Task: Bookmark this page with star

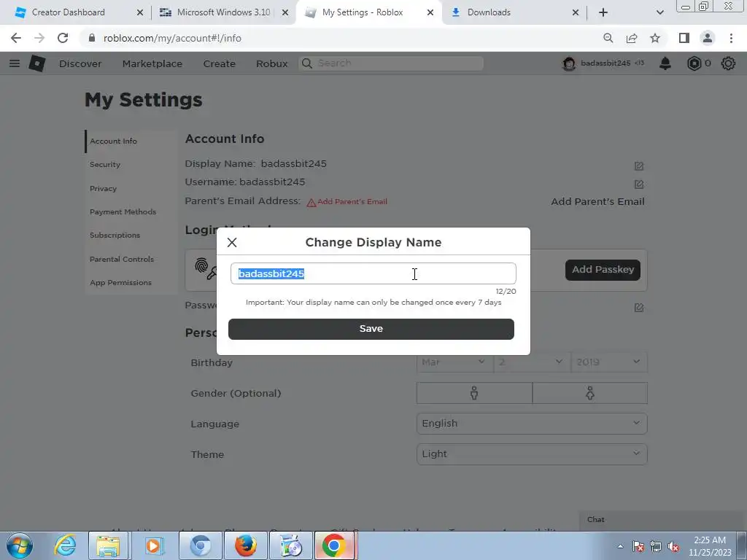Action: (x=655, y=38)
